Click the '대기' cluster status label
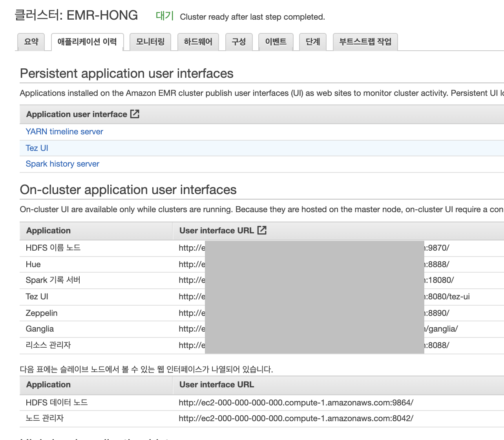This screenshot has height=440, width=504. tap(165, 16)
